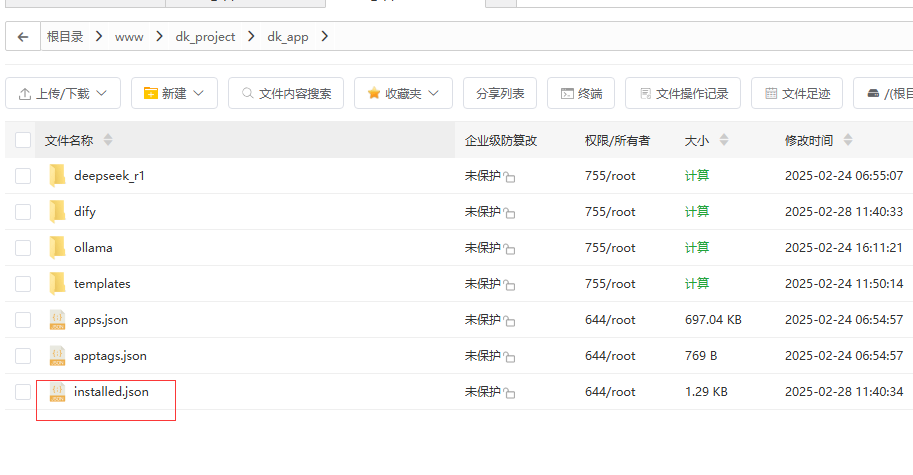Click the ollama folder icon

[57, 248]
